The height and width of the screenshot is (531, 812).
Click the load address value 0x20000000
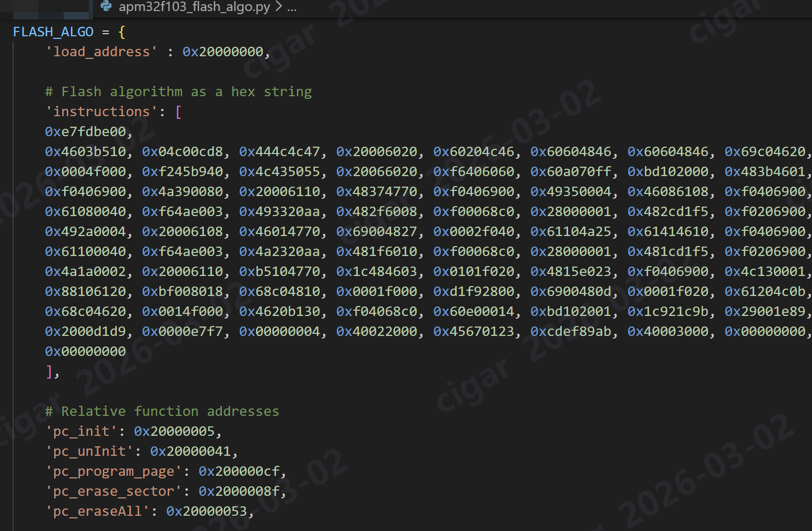[x=222, y=52]
